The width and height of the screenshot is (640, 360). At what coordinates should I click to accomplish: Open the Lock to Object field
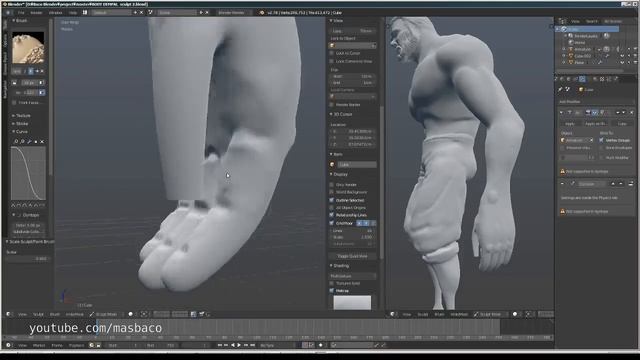point(352,45)
